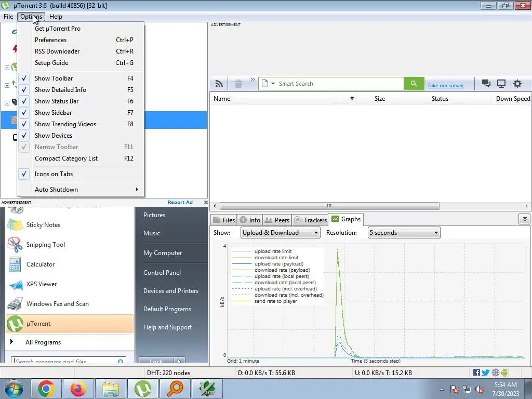
Task: Click the green Smart Search magnifier button
Action: [x=414, y=84]
